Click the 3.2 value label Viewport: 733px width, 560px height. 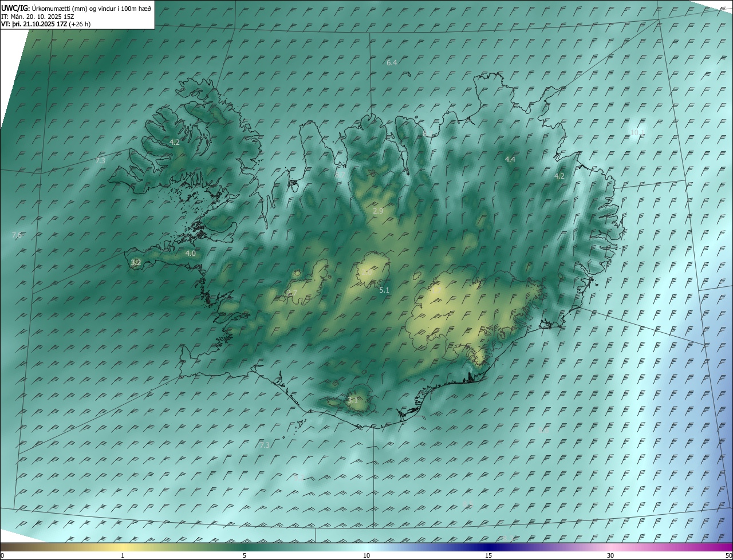[136, 263]
